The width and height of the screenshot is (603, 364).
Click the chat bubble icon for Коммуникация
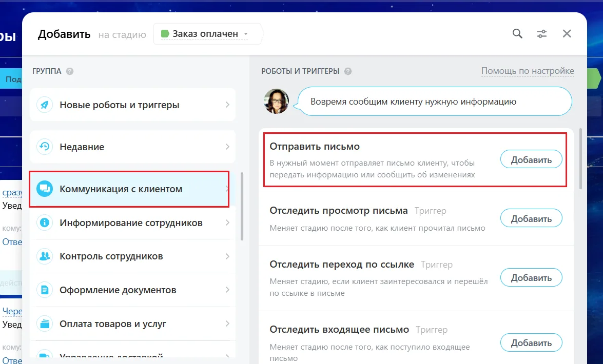(x=45, y=189)
